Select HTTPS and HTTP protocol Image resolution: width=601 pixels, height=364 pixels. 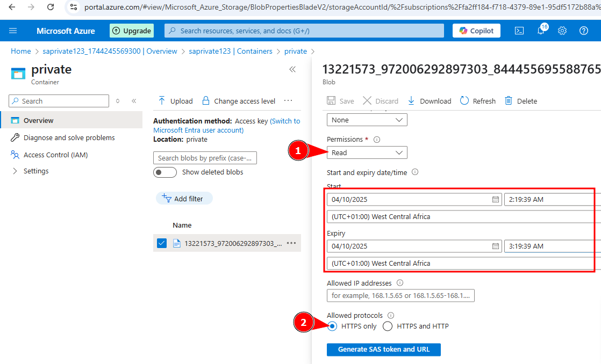388,326
